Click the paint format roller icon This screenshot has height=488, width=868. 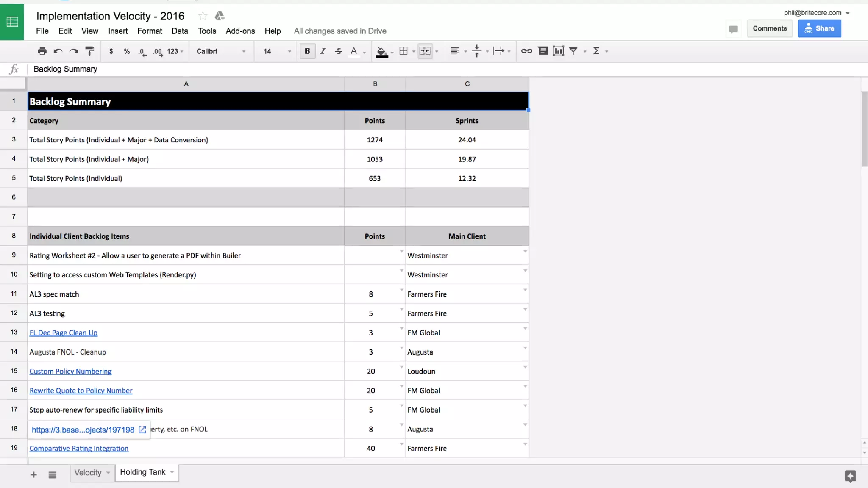coord(89,51)
